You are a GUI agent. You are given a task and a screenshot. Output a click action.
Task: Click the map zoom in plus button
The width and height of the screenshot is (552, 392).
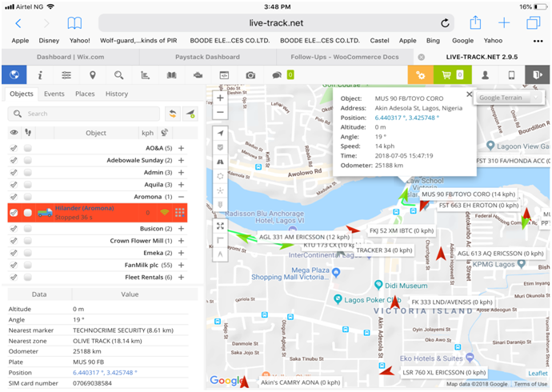pos(220,98)
